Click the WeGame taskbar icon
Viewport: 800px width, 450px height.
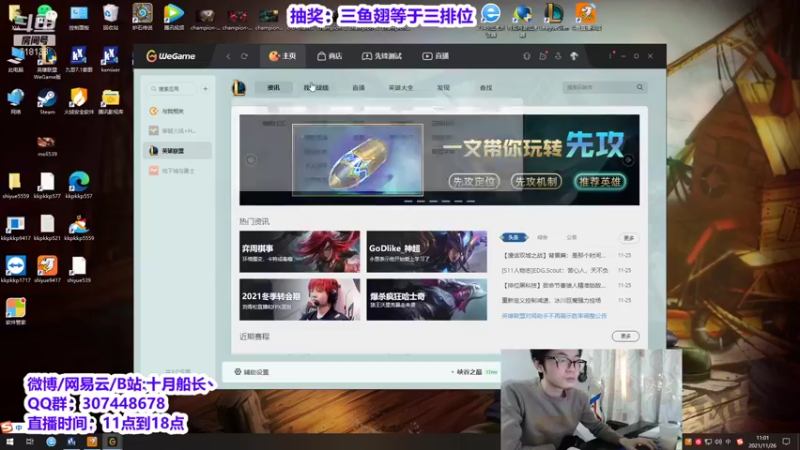coord(112,442)
